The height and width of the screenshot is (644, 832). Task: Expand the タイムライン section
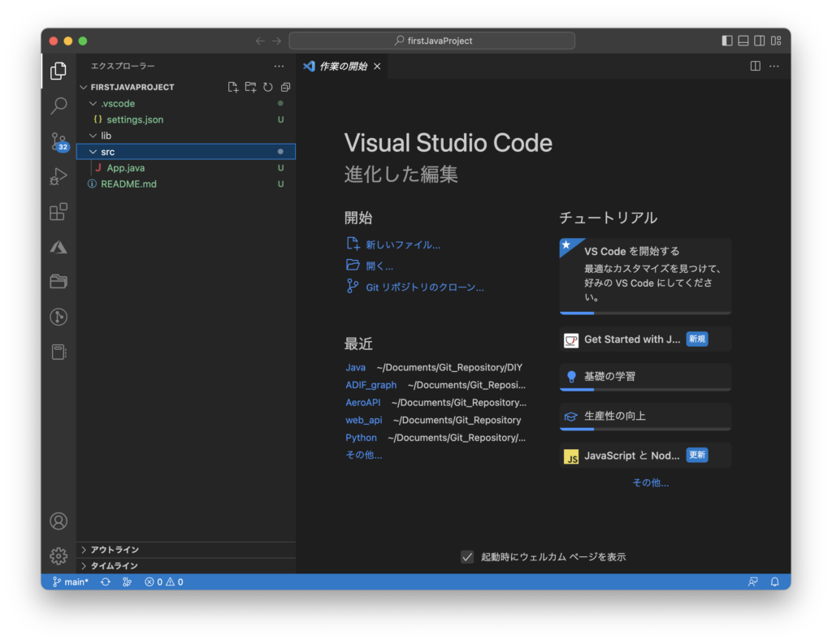coord(114,565)
